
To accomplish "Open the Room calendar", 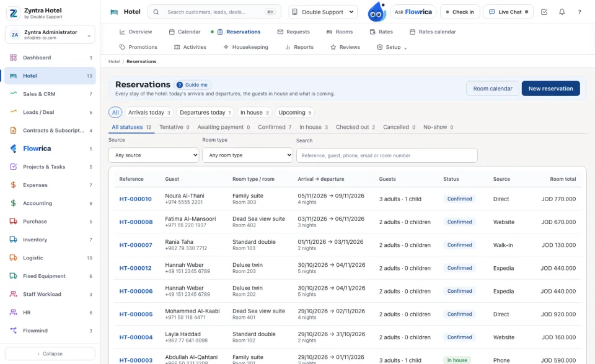I will 493,89.
